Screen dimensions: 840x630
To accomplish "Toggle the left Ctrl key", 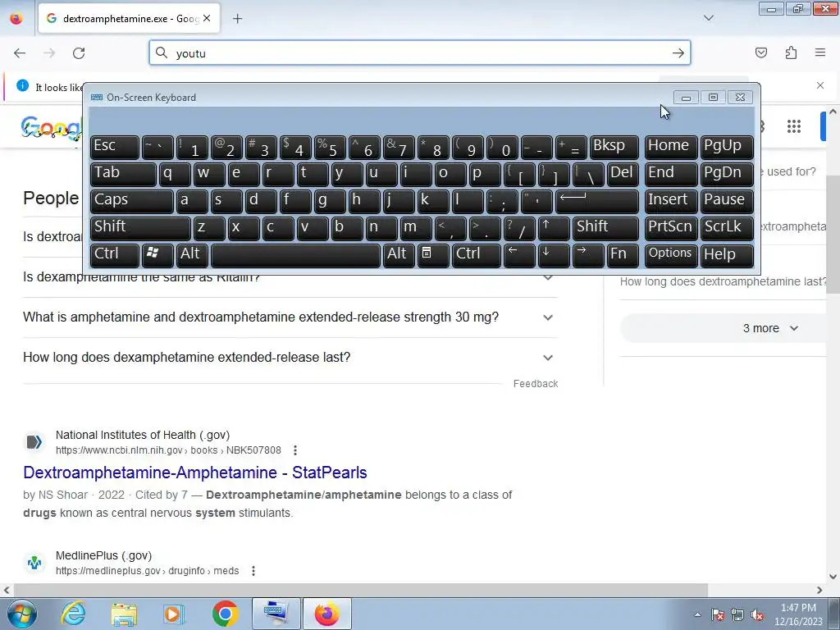I will [115, 255].
